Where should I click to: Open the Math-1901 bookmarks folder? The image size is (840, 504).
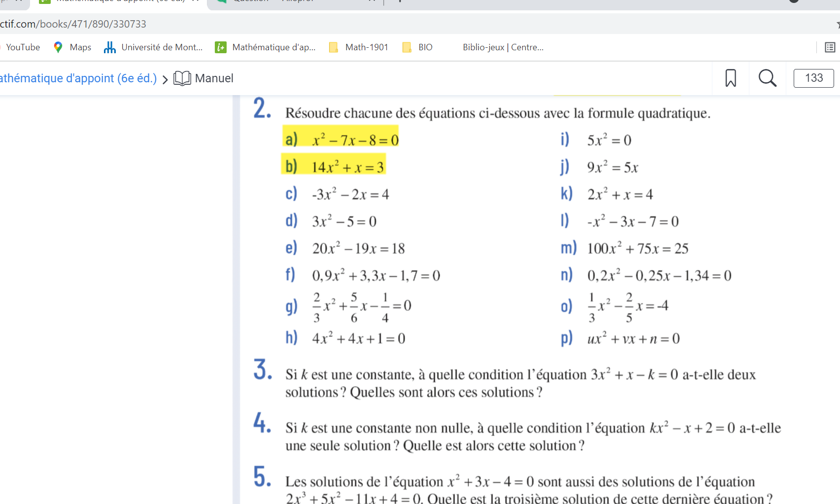359,47
